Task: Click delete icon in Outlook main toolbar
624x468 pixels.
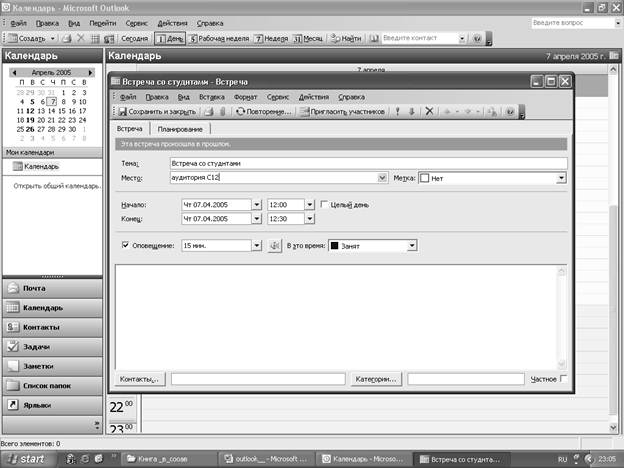Action: [x=81, y=38]
